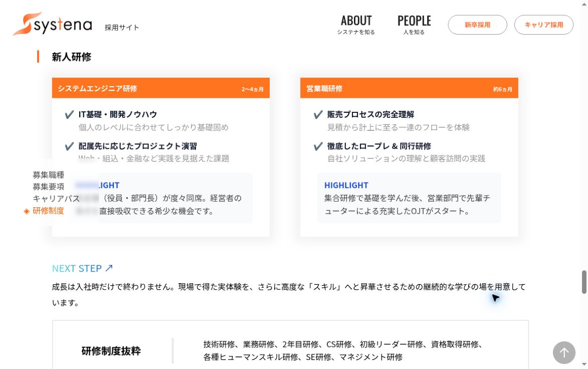Click text 個人のレベルに合わせてしっかり基礎固め

(x=153, y=127)
